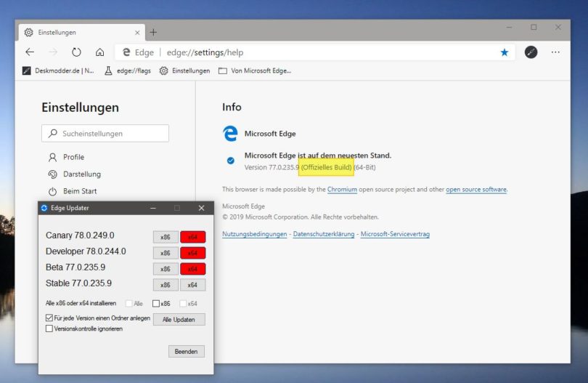Click the Stable 77.0.235.9 version label

pyautogui.click(x=78, y=283)
